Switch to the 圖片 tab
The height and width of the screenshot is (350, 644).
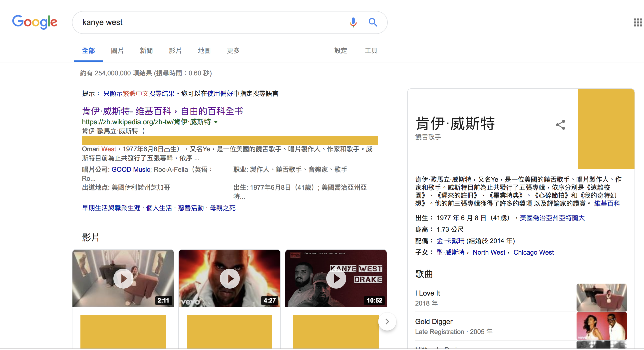click(117, 51)
